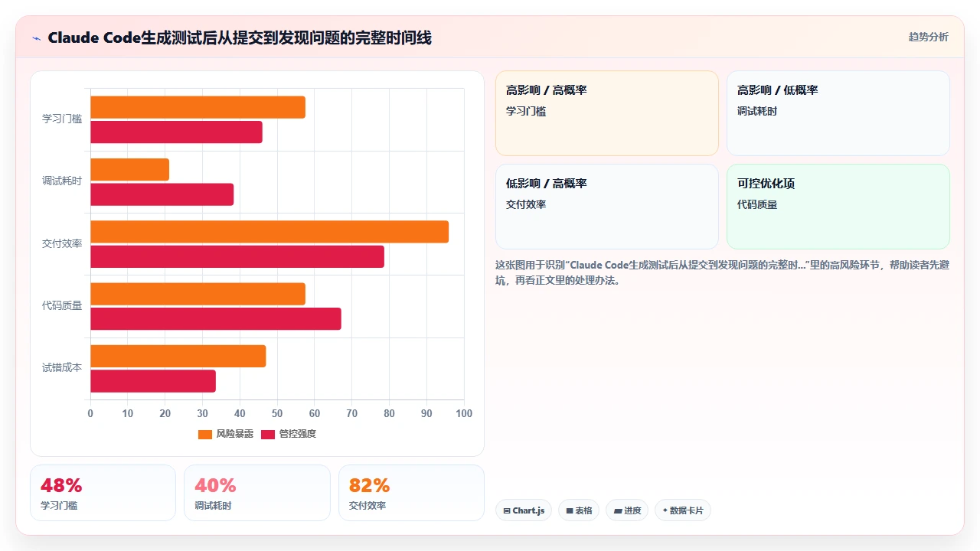Click the 交付效率 y-axis label
This screenshot has height=551, width=980.
(62, 244)
